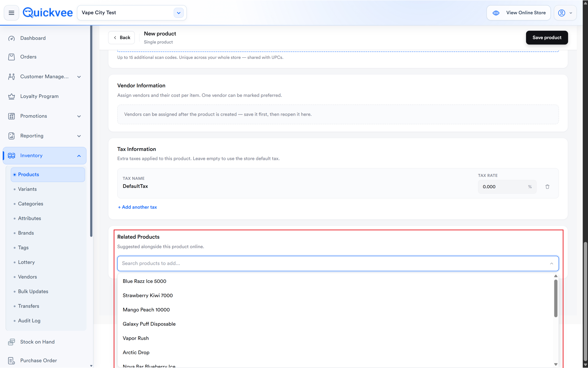Expand the Promotions submenu chevron

click(79, 116)
